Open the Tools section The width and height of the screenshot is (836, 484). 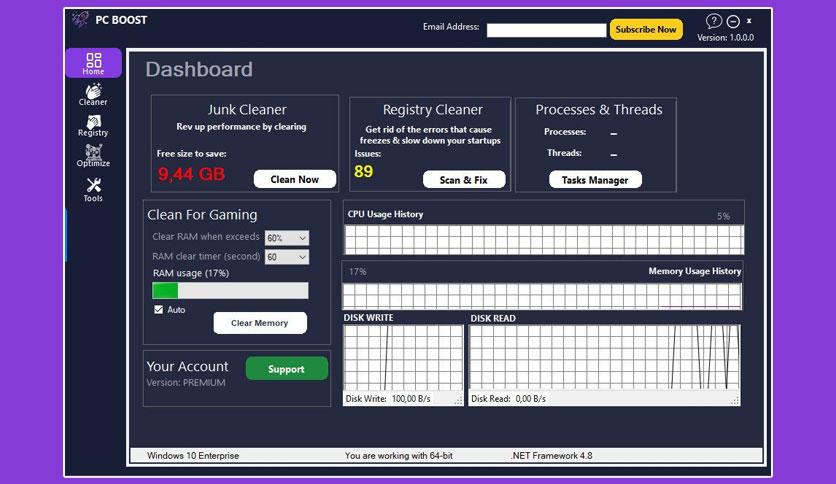(93, 189)
